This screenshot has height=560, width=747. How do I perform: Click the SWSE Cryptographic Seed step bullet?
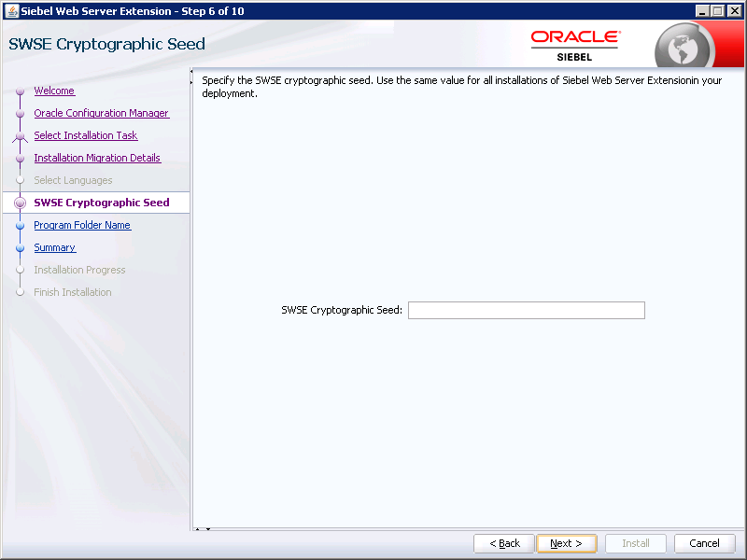click(x=20, y=203)
